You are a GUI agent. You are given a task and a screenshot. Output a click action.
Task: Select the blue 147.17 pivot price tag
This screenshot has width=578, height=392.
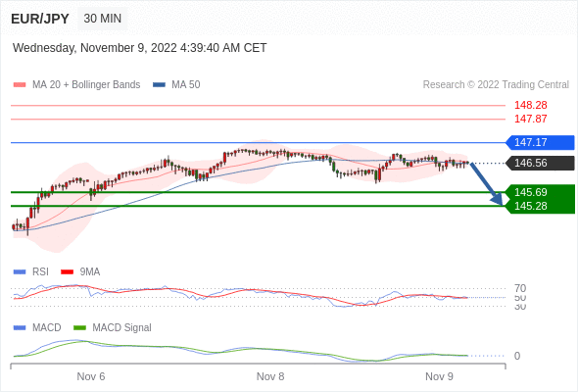point(540,142)
